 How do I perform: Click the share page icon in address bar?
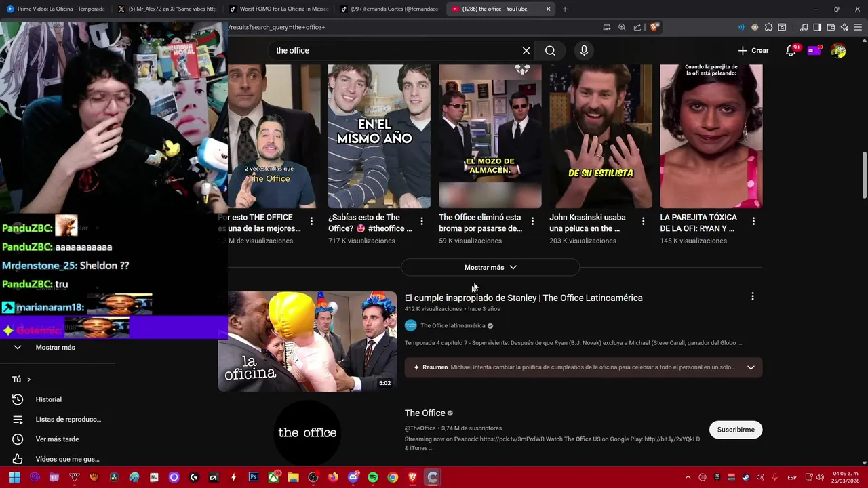click(637, 27)
